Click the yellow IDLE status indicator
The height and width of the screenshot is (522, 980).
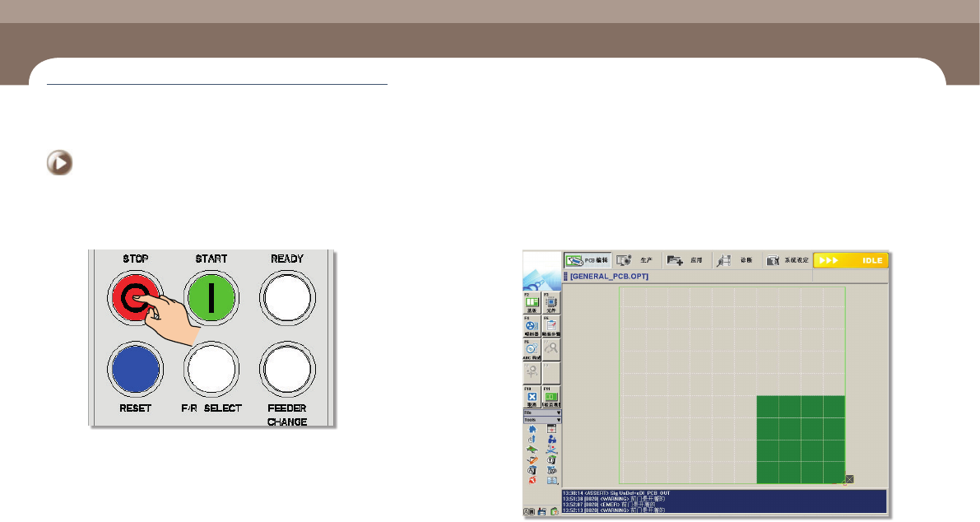[x=851, y=260]
